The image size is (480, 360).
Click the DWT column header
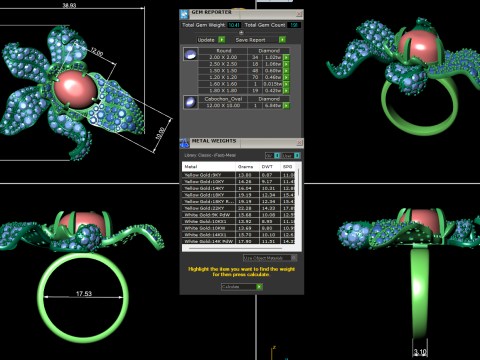(269, 167)
